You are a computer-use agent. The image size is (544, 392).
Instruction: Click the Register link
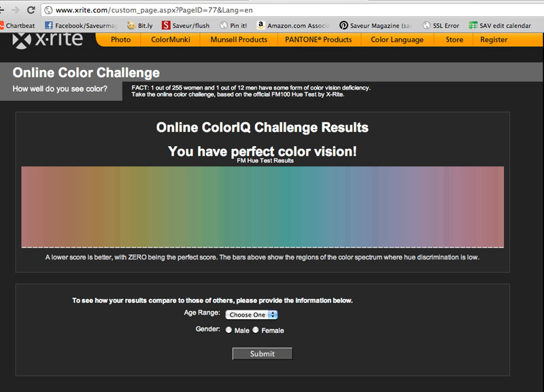[x=494, y=39]
